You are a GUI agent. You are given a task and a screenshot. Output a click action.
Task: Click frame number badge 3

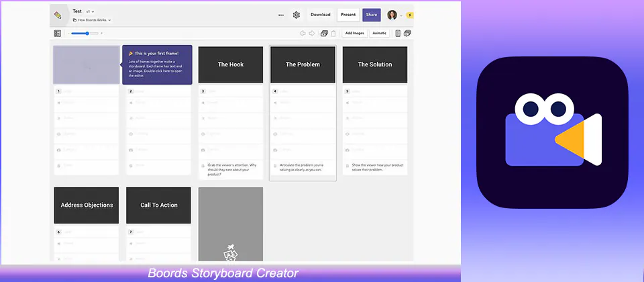[x=203, y=91]
